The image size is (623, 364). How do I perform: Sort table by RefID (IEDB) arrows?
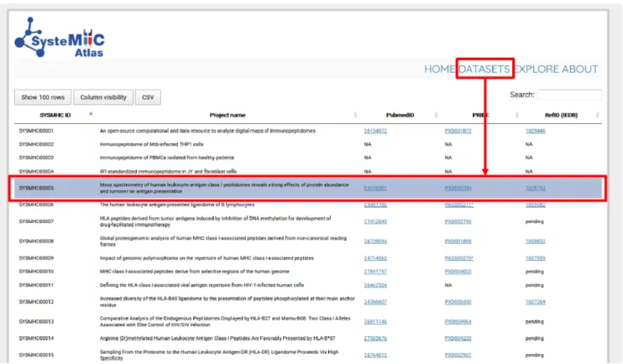pyautogui.click(x=597, y=115)
